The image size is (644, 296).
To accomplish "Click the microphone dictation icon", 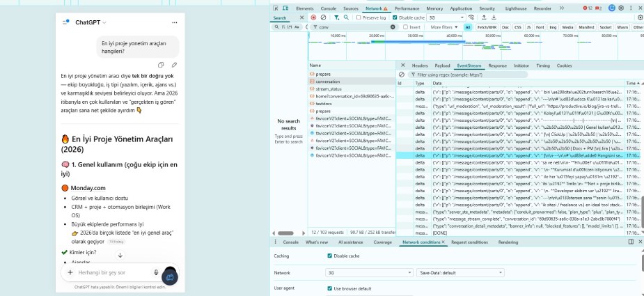I will pos(155,272).
